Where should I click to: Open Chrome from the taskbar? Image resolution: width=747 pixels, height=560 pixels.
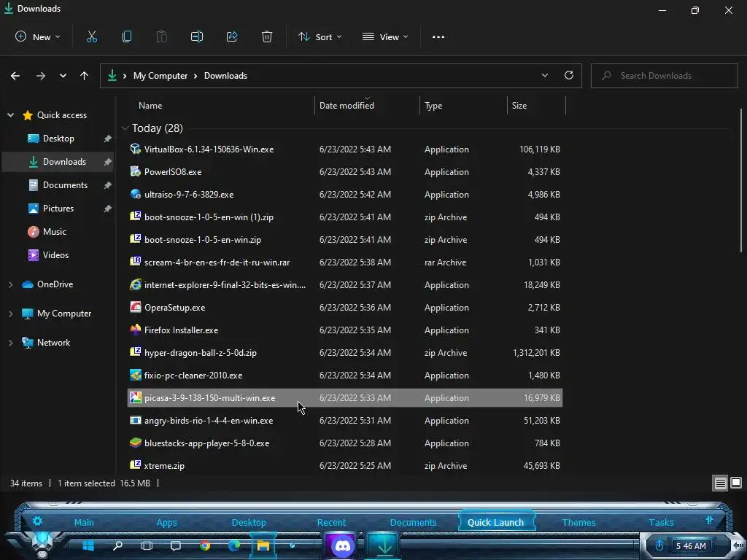205,545
